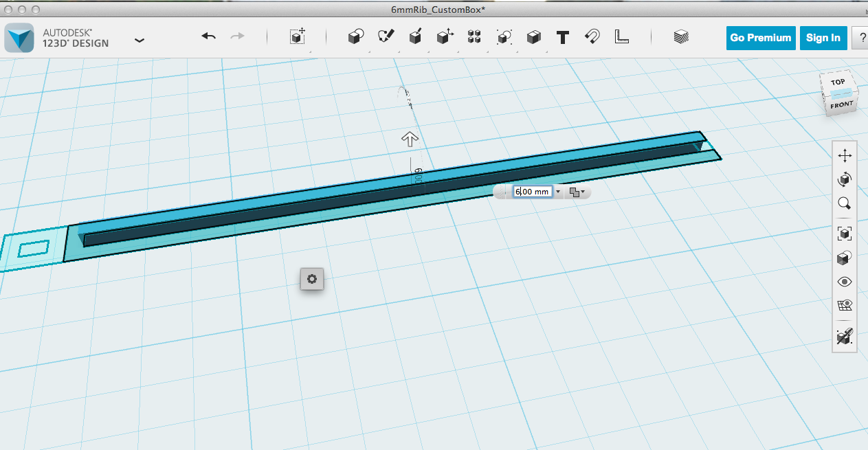This screenshot has width=868, height=450.
Task: Expand the app menu chevron beside the logo
Action: coord(140,41)
